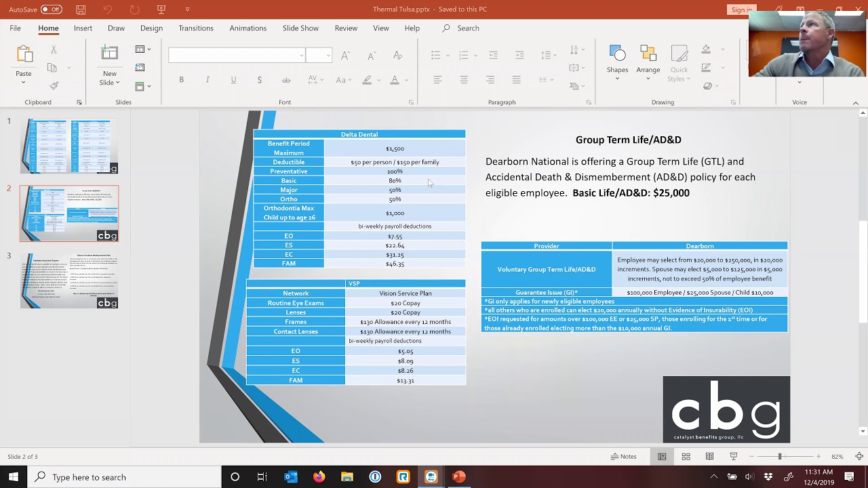Switch to the Slide Show tab
Viewport: 868px width, 488px height.
tap(300, 28)
